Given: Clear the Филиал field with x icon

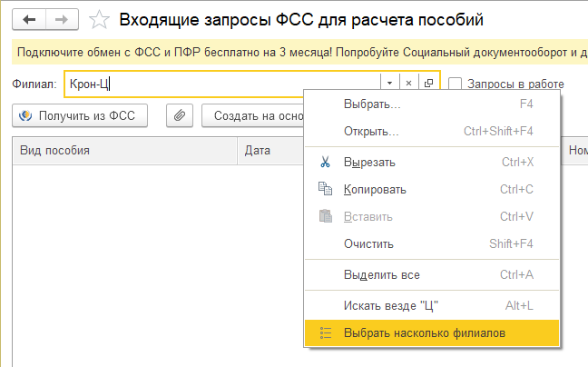Looking at the screenshot, I should (408, 84).
